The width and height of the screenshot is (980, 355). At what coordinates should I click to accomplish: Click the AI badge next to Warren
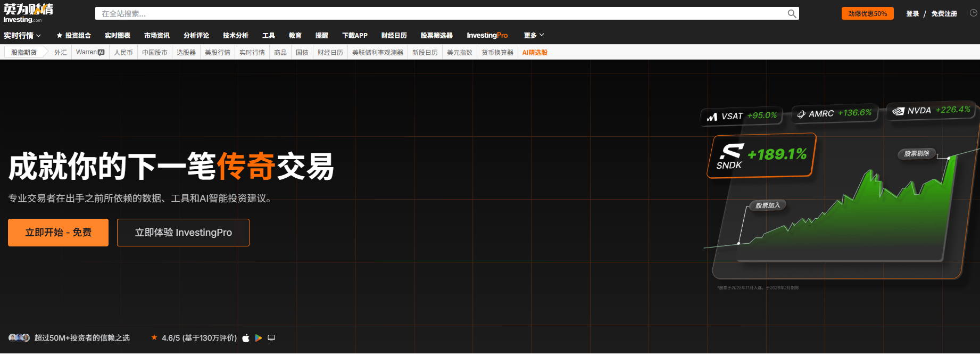click(x=101, y=52)
